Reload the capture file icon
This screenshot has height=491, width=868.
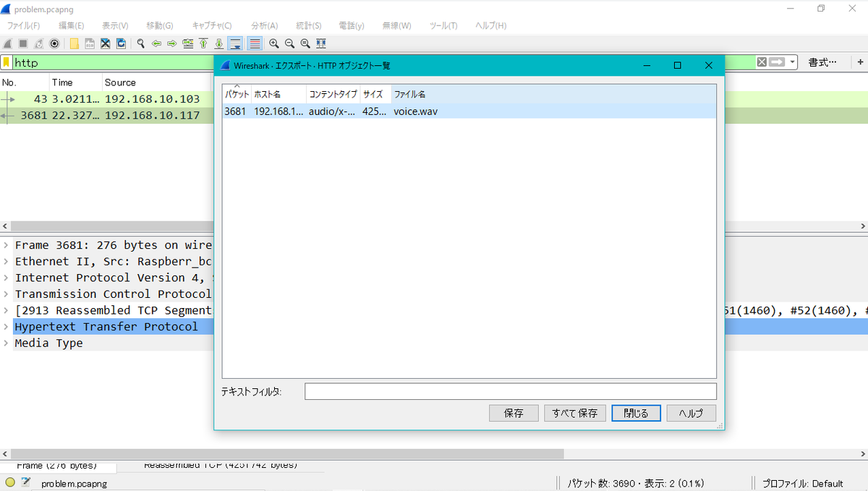121,43
